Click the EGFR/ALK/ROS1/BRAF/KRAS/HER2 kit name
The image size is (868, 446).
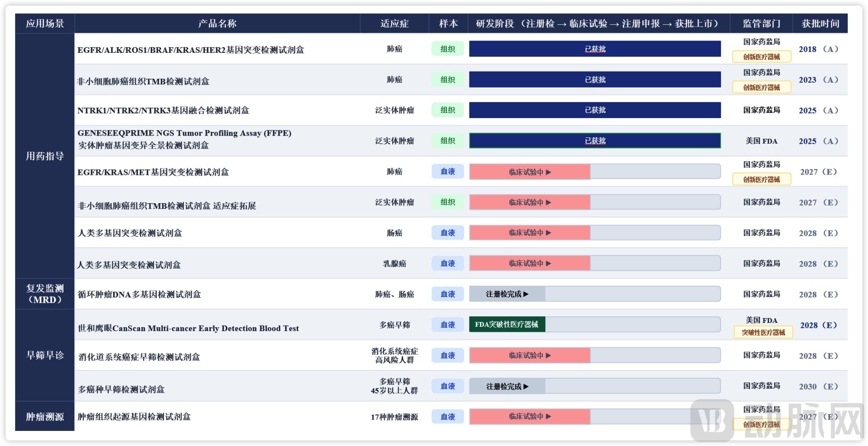[x=191, y=50]
